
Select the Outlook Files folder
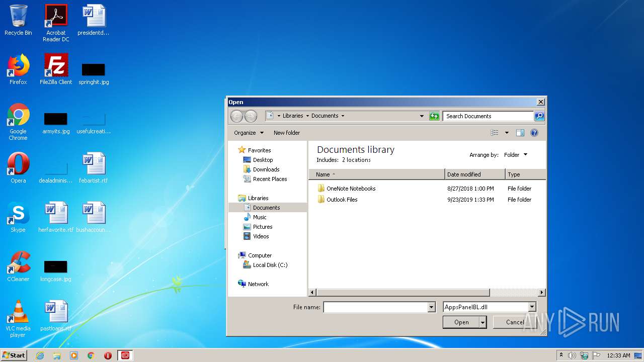click(x=342, y=200)
